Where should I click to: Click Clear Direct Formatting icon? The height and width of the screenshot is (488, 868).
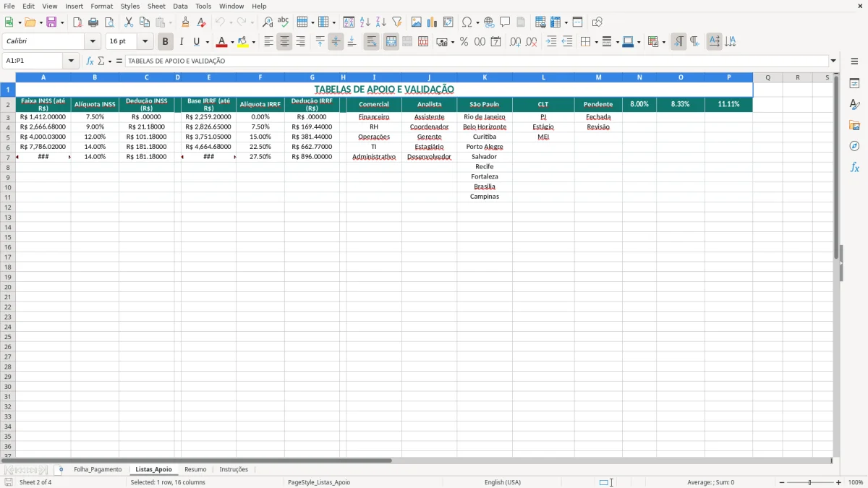point(201,22)
